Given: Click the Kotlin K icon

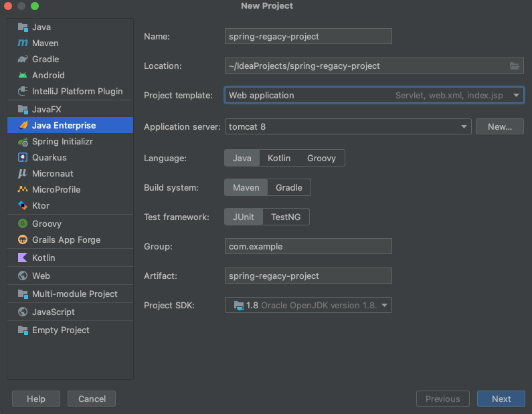Looking at the screenshot, I should 23,257.
